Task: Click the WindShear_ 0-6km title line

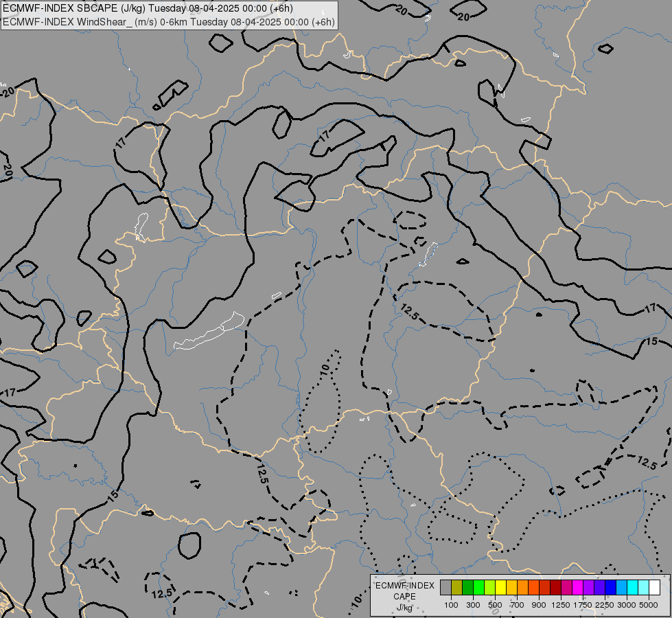Action: (x=168, y=22)
